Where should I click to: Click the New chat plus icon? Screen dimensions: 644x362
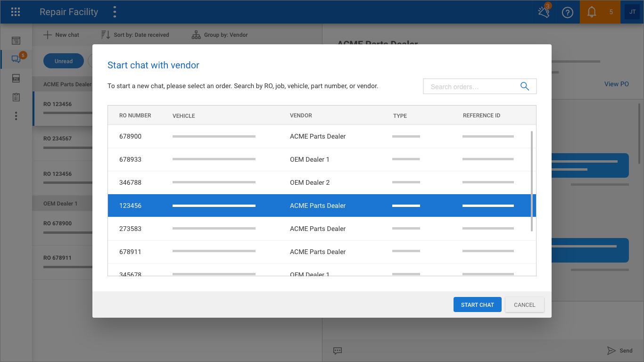click(x=48, y=35)
